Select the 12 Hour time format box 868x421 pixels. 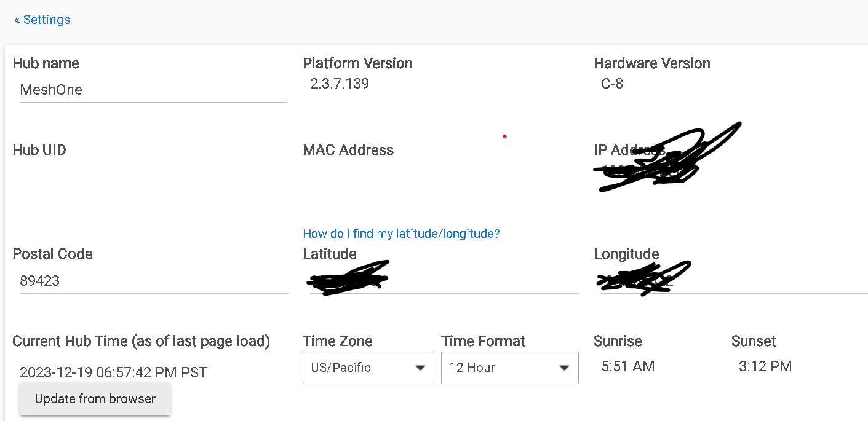(510, 368)
